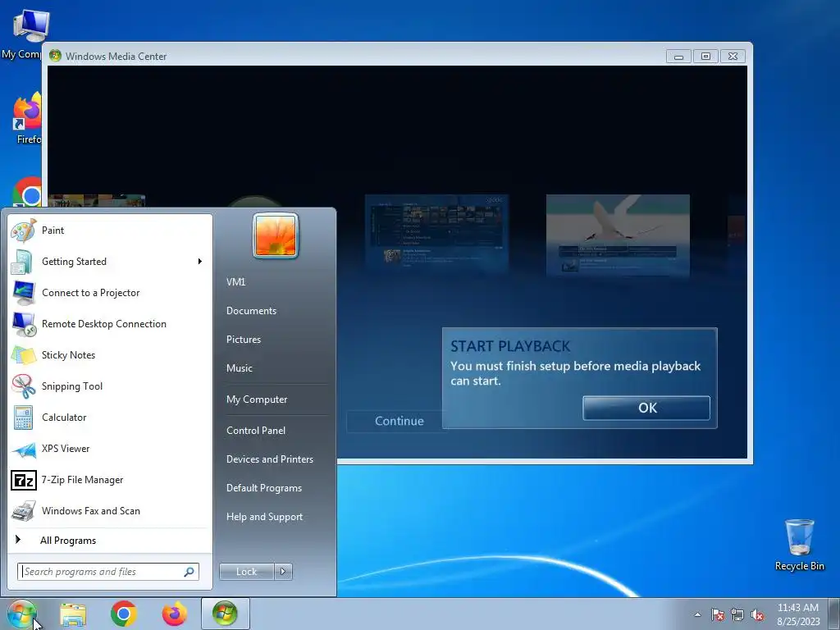840x630 pixels.
Task: Select the bird video preview thumbnail
Action: (x=618, y=235)
